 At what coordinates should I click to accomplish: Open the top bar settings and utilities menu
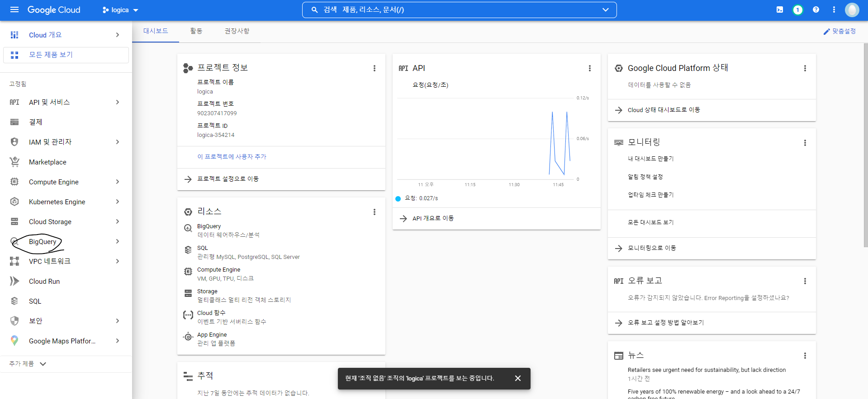pyautogui.click(x=834, y=9)
